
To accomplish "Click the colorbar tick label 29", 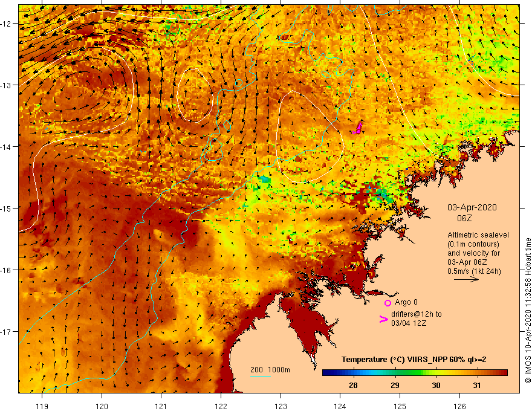I will (x=395, y=385).
